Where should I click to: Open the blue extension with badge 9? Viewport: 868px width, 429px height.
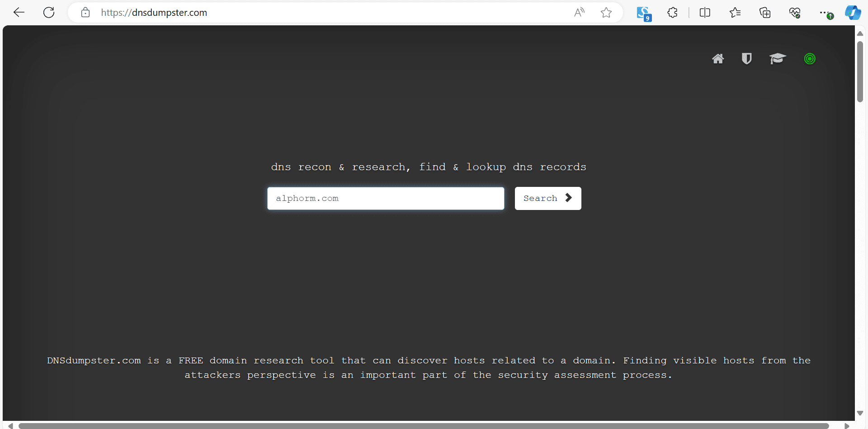pos(644,14)
